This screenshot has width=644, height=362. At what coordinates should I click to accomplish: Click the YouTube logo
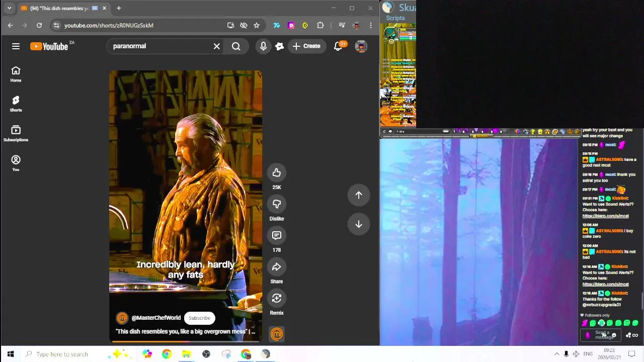(49, 46)
